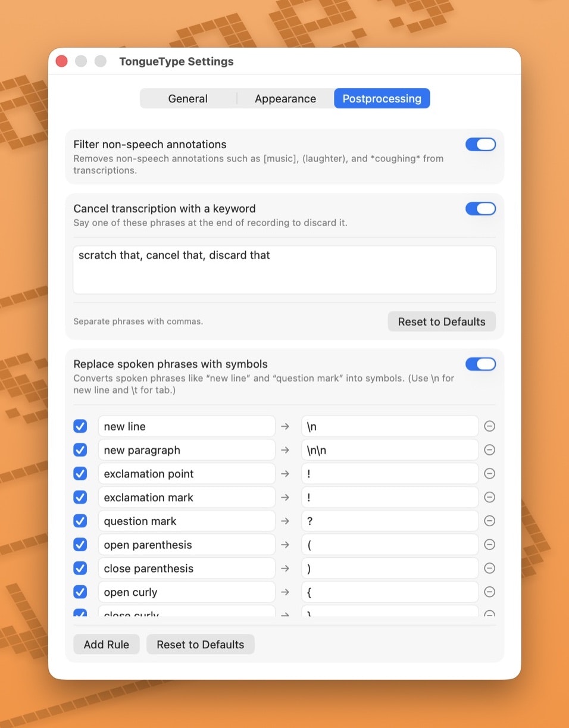
Task: Click the ? replacement symbol field
Action: [390, 521]
